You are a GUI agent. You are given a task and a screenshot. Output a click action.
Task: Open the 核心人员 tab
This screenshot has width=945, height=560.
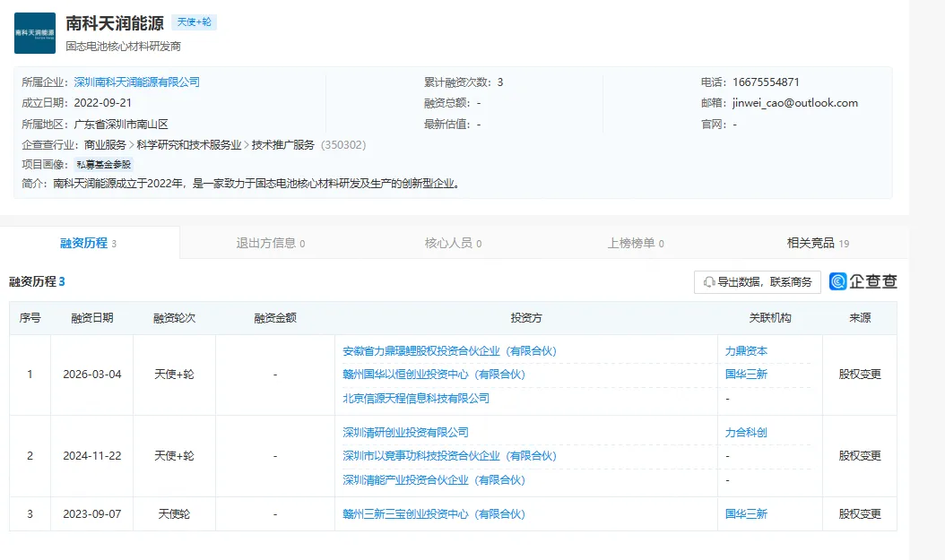(x=453, y=244)
